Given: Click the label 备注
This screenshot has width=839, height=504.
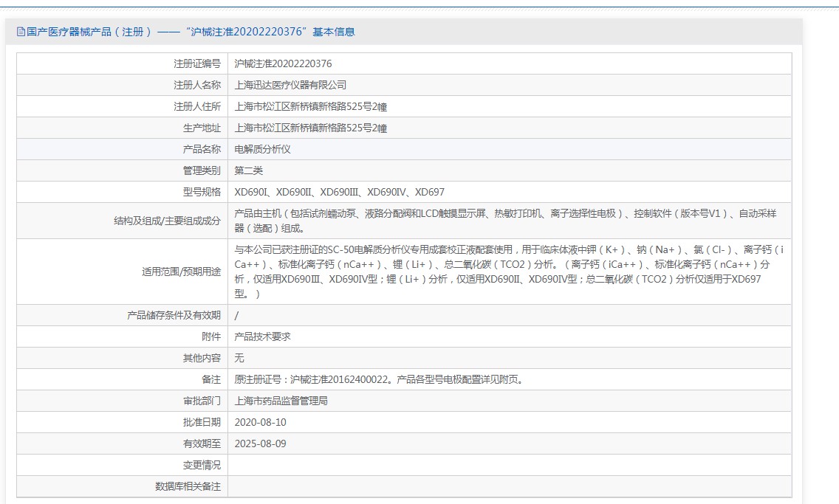Looking at the screenshot, I should 211,379.
